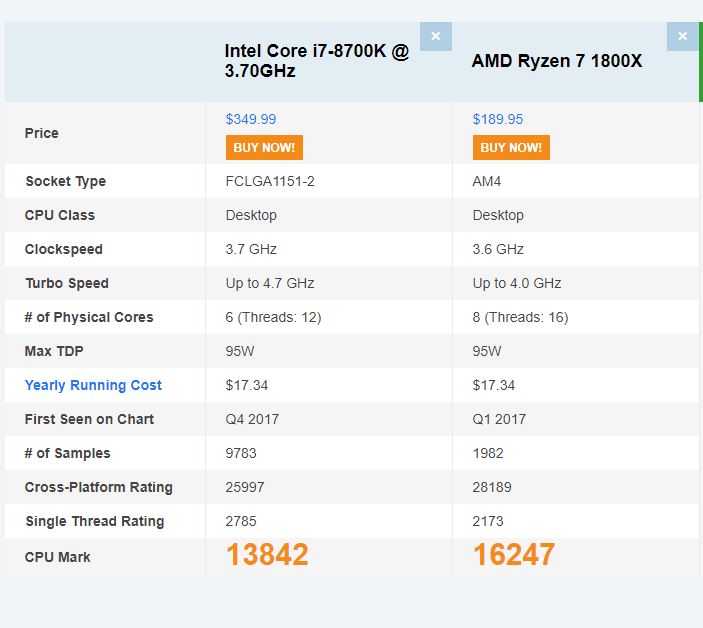Open the $349.99 price link

pyautogui.click(x=251, y=119)
